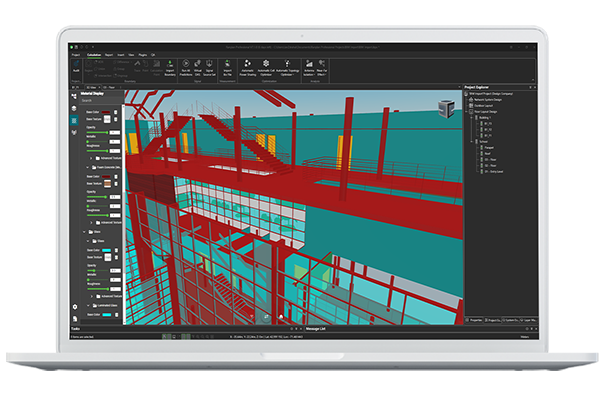Image resolution: width=604 pixels, height=394 pixels.
Task: Select the active Material Display sidebar icon
Action: 74,121
